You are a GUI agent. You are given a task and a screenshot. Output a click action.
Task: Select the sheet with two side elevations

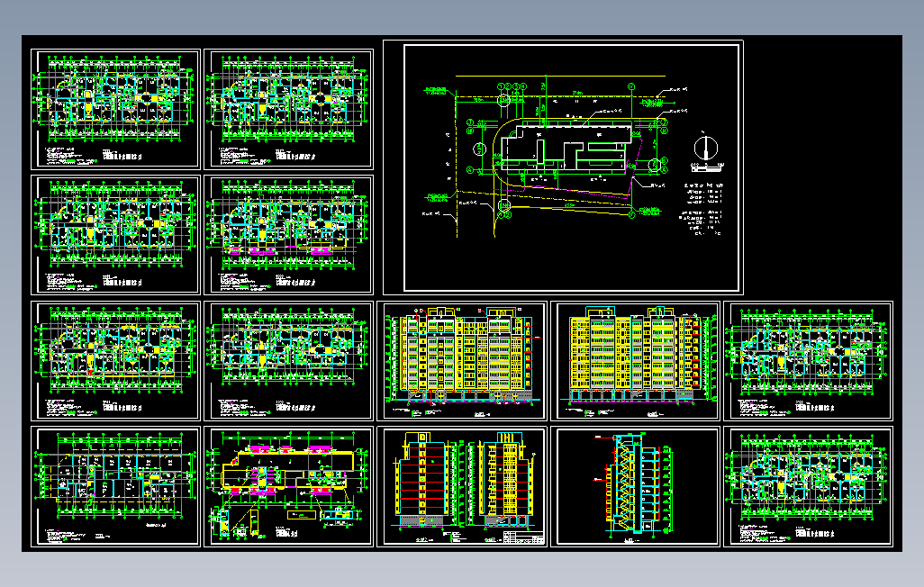point(462,486)
